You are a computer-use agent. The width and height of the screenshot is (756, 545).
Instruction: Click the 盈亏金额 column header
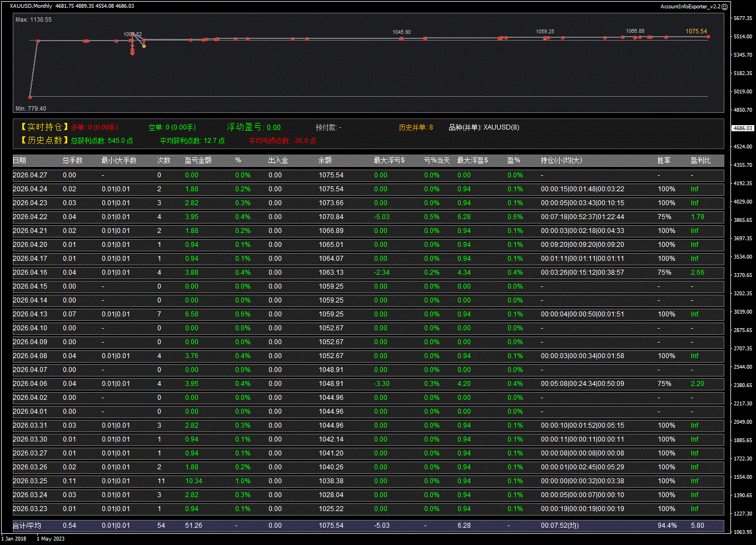198,161
